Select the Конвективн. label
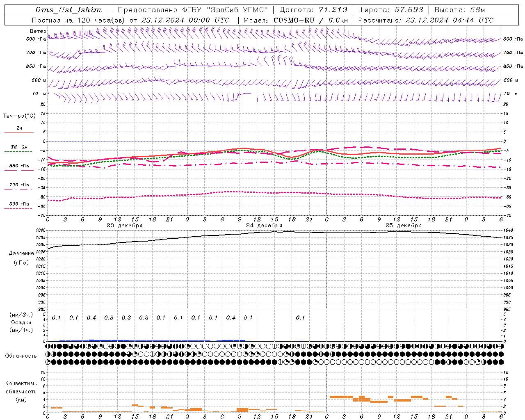Image resolution: width=525 pixels, height=420 pixels. (21, 383)
